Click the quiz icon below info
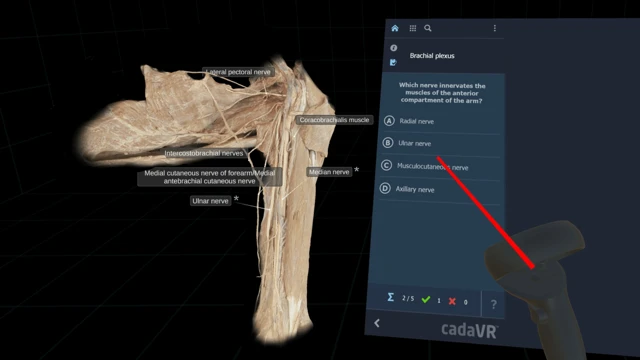This screenshot has height=360, width=640. click(x=393, y=62)
